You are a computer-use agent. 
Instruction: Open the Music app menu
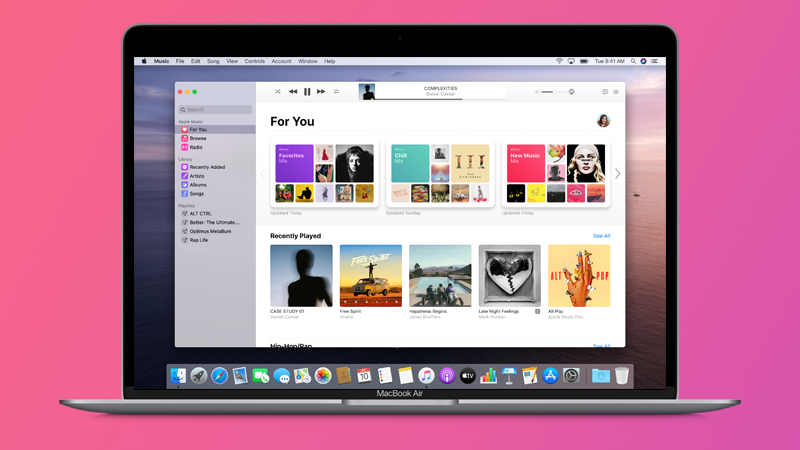coord(161,61)
